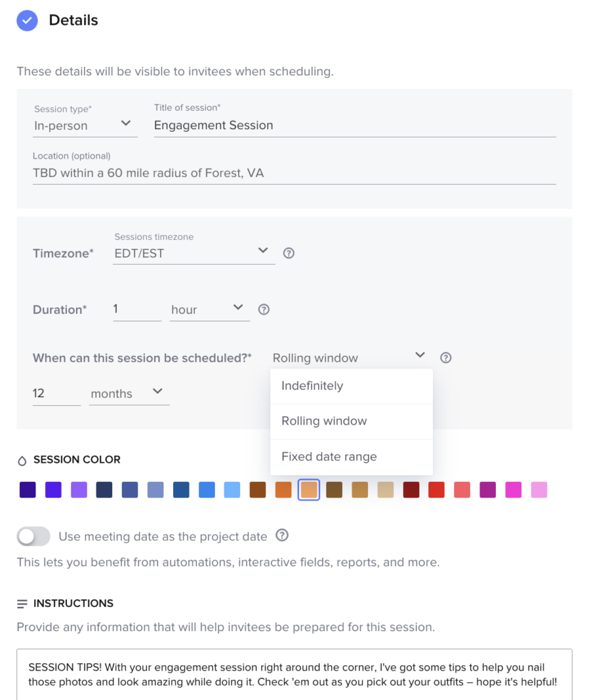The height and width of the screenshot is (700, 589).
Task: Click the droplet icon beside Session Color
Action: (x=22, y=461)
